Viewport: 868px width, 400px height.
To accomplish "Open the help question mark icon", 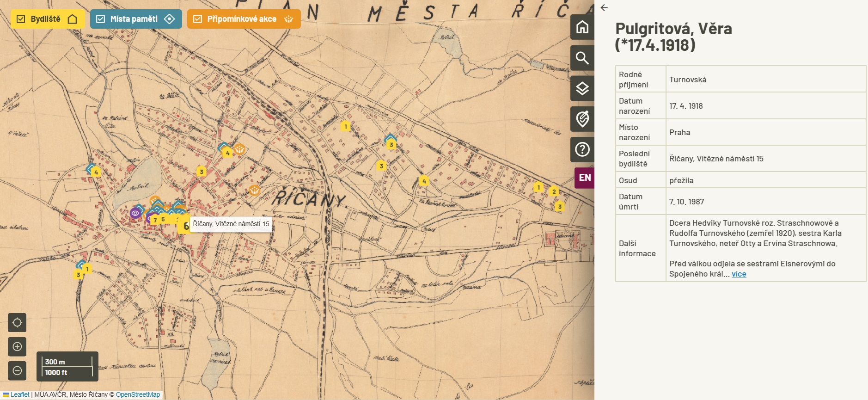I will click(582, 150).
